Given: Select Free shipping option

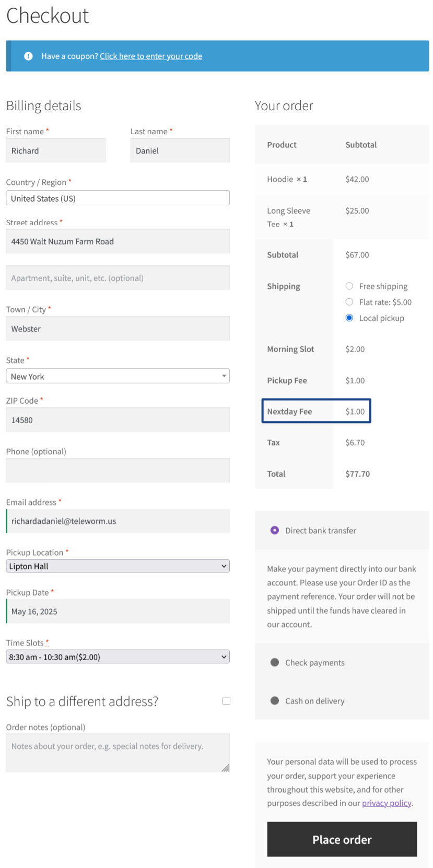Looking at the screenshot, I should 349,286.
